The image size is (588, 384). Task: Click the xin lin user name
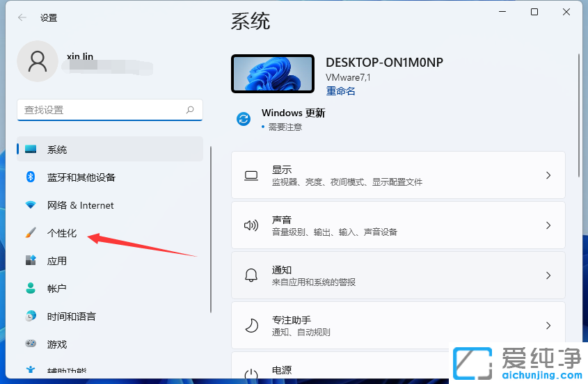coord(80,56)
